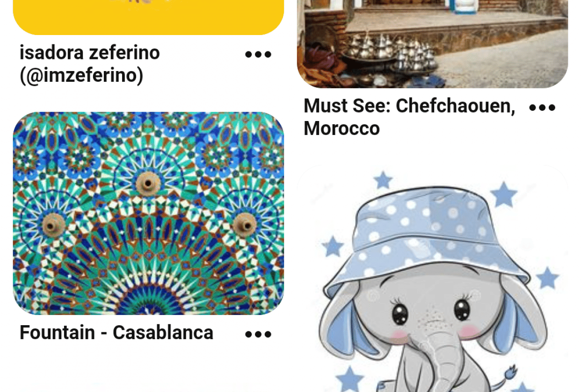Select the 'Fountain - Casablanca' title
Screen dimensions: 581x392
(116, 333)
